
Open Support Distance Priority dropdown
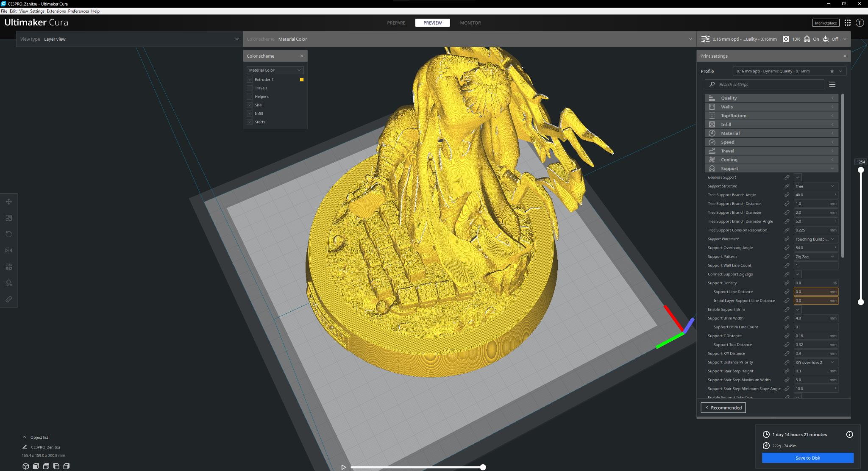point(816,363)
